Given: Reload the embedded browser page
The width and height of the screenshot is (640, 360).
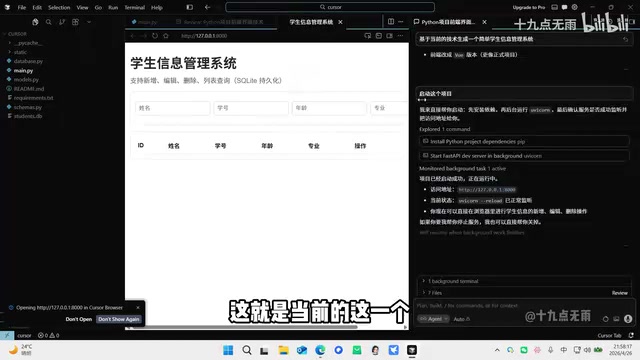Looking at the screenshot, I should 155,36.
